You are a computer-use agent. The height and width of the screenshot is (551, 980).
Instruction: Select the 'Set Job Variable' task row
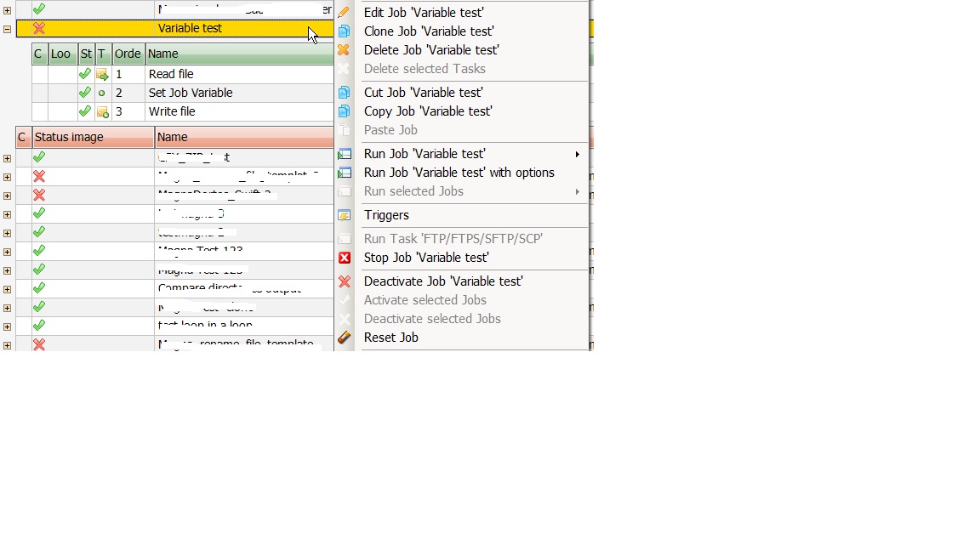coord(191,93)
